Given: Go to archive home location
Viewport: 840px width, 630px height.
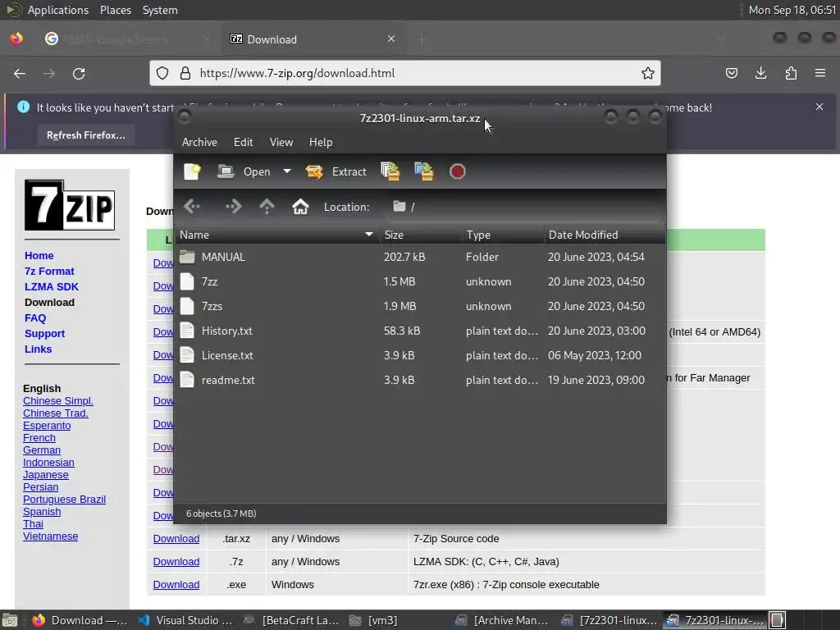Looking at the screenshot, I should click(x=300, y=207).
